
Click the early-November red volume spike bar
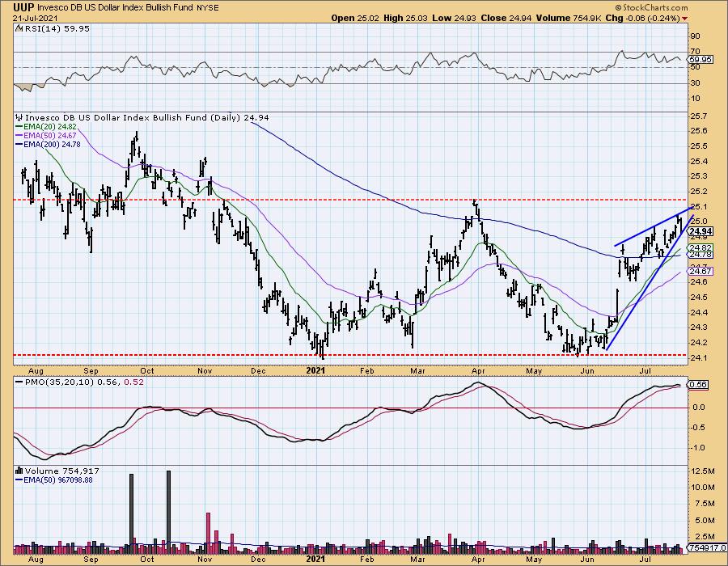coord(209,533)
